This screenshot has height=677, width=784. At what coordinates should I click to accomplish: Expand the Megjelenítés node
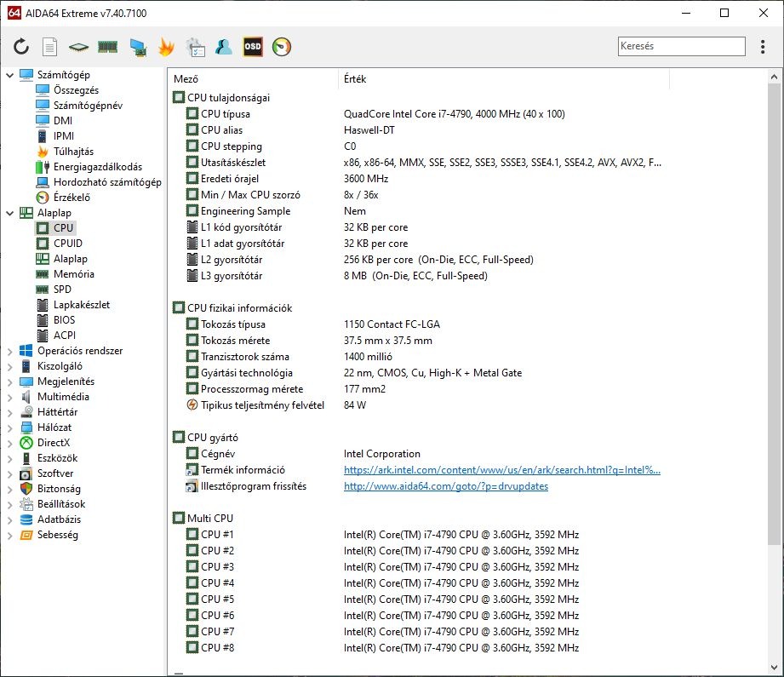pos(9,382)
